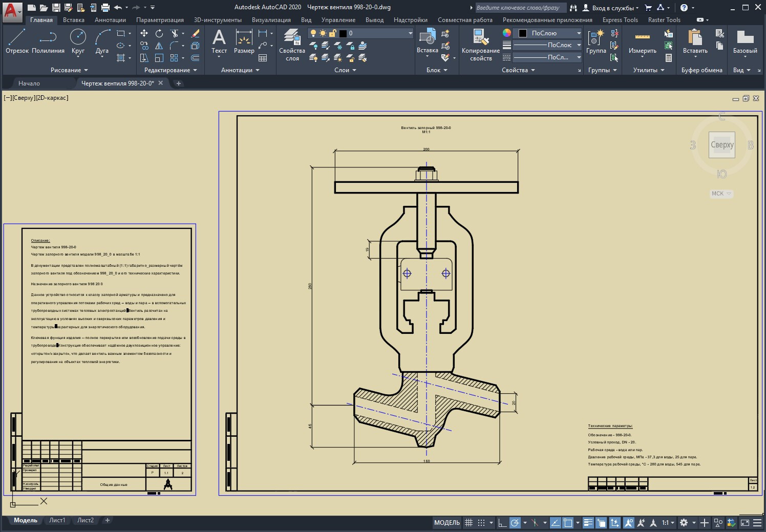Activate the Круг (Circle) drawing tool
Image resolution: width=766 pixels, height=532 pixels.
[x=78, y=41]
